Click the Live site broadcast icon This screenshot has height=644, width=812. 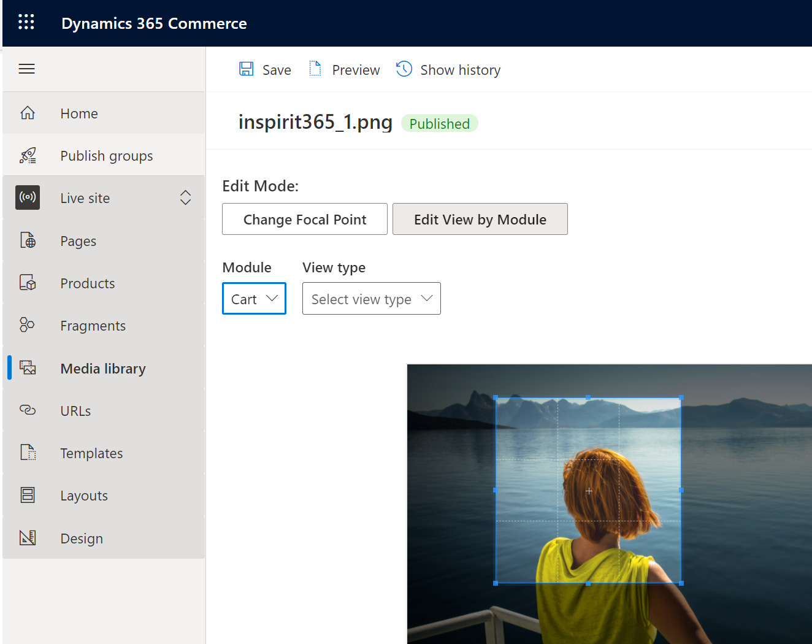pos(28,197)
